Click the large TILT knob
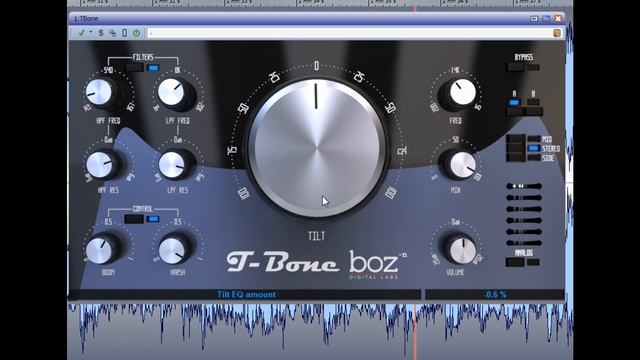Image resolution: width=640 pixels, height=360 pixels. coord(316,147)
